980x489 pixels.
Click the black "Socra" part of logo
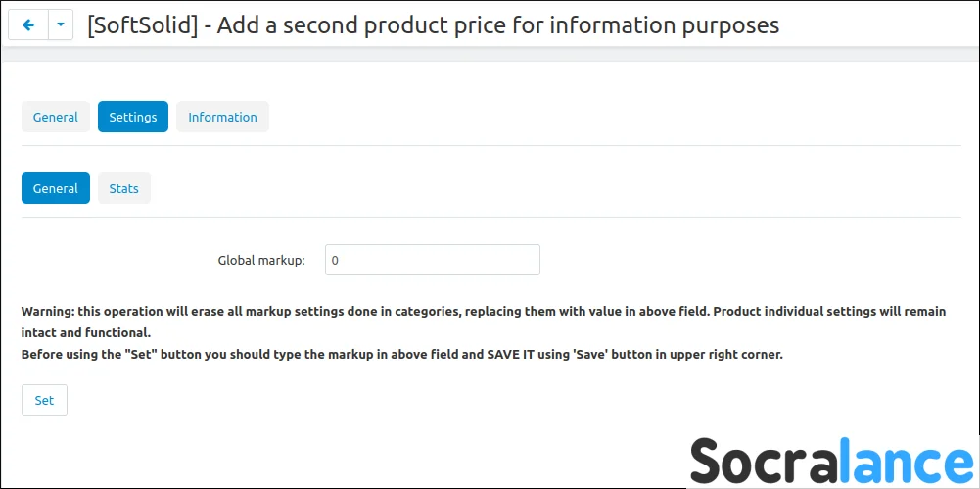point(769,461)
